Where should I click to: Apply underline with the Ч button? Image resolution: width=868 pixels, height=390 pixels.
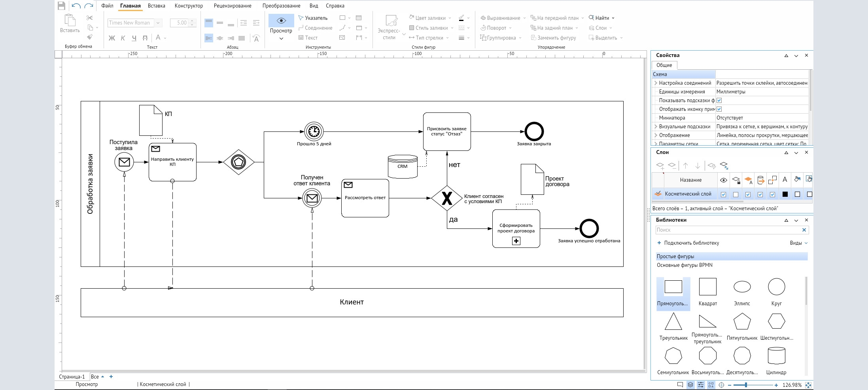pyautogui.click(x=134, y=38)
